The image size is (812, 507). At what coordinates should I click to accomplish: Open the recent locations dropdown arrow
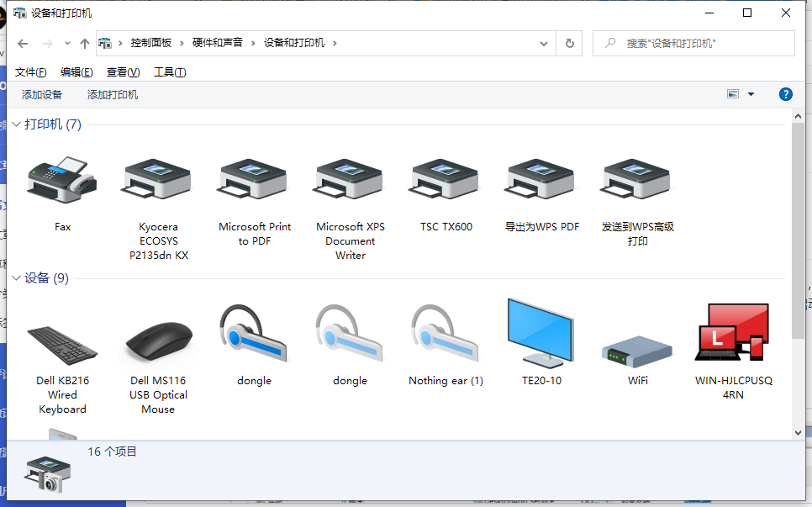(67, 44)
